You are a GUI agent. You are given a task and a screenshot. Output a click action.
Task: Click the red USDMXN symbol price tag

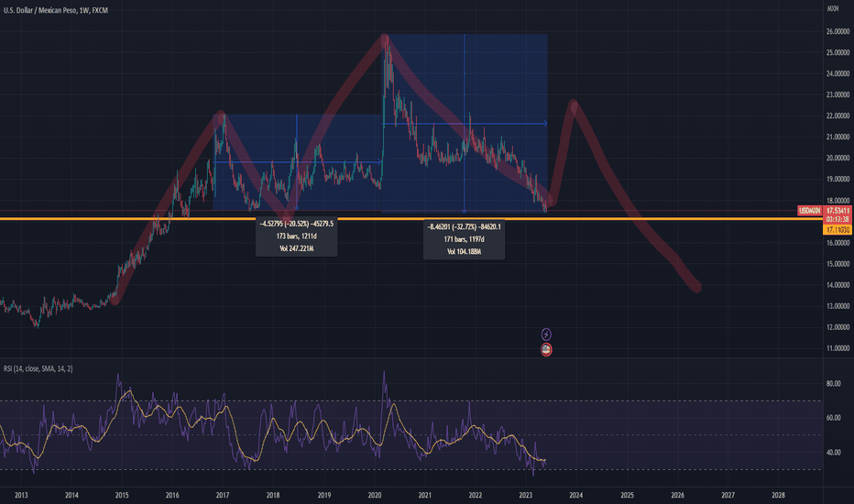pos(810,211)
